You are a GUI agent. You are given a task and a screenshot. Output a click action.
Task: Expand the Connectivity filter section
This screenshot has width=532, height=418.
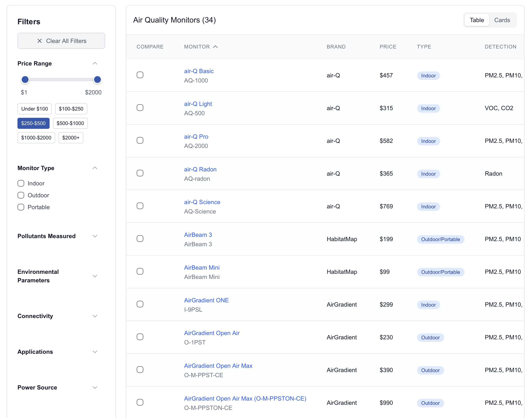point(95,316)
